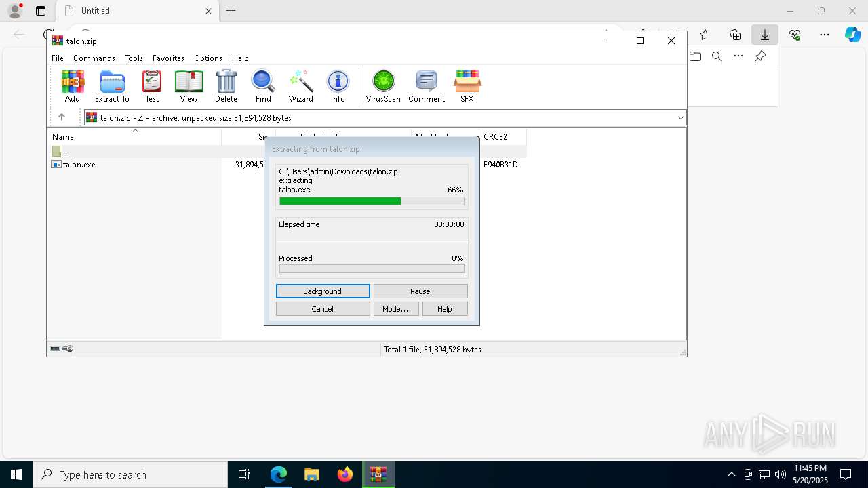Viewport: 868px width, 488px height.
Task: Search downloads with the magnifier icon
Action: [716, 56]
